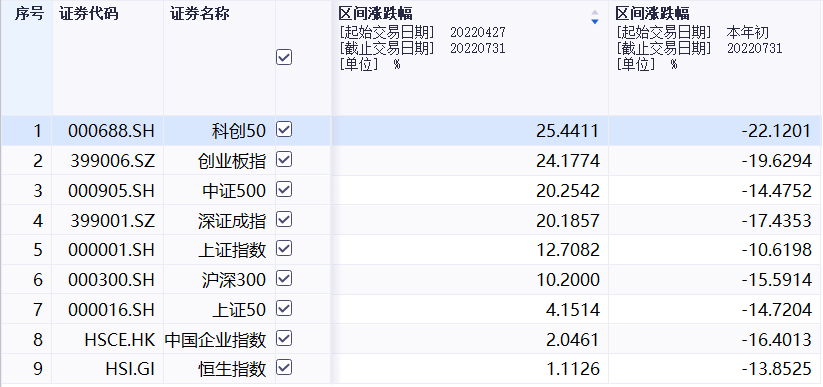Click value -13.8525
Image resolution: width=823 pixels, height=387 pixels.
[777, 369]
